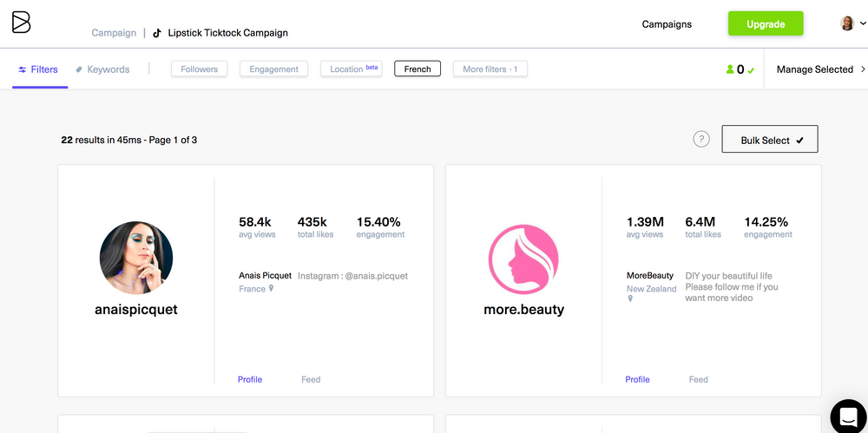Open the French language filter
The image size is (868, 433).
(x=418, y=69)
